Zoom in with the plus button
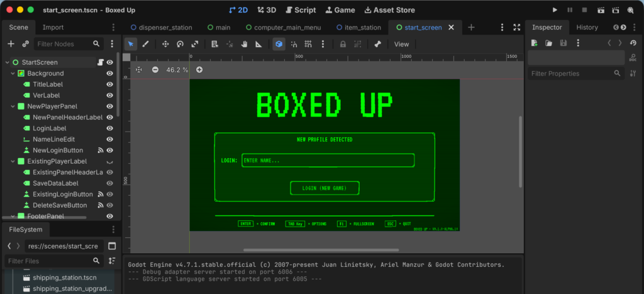 pyautogui.click(x=199, y=70)
